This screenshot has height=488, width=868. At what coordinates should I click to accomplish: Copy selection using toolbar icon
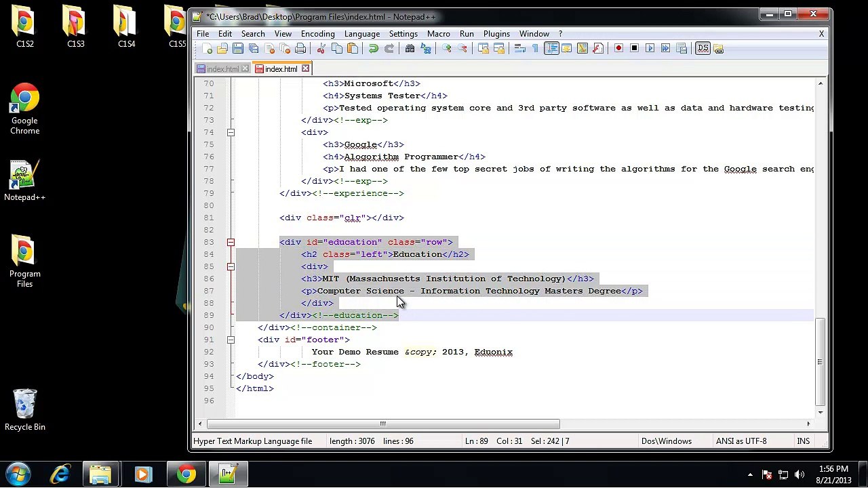tap(337, 49)
